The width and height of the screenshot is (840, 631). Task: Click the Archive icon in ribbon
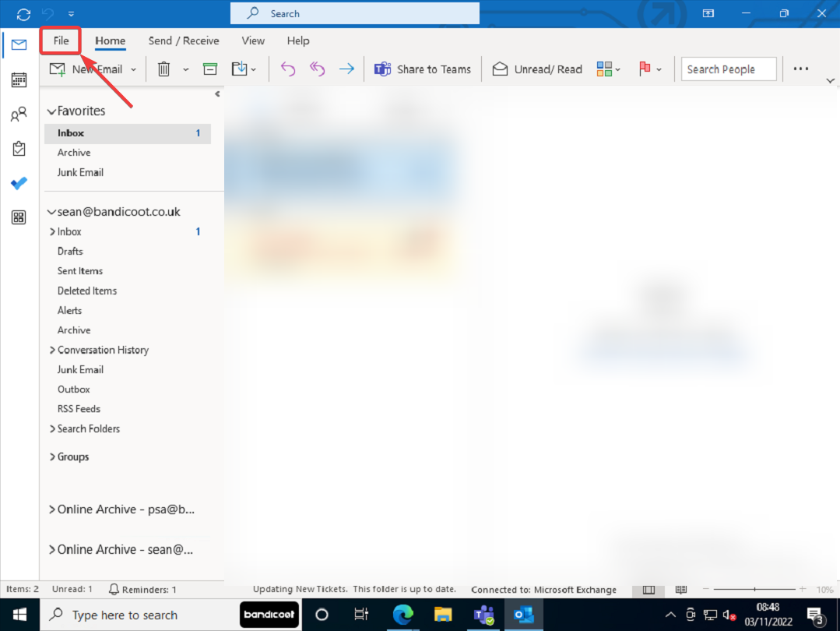pyautogui.click(x=209, y=69)
